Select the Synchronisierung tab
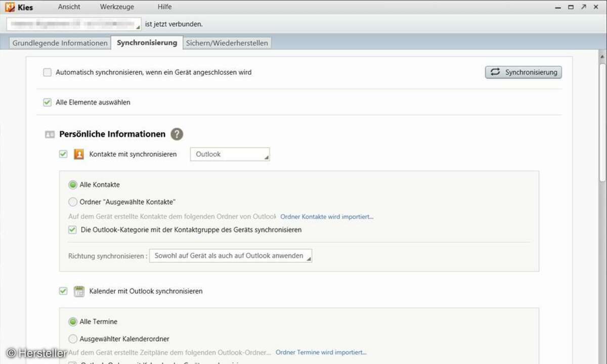 coord(147,42)
